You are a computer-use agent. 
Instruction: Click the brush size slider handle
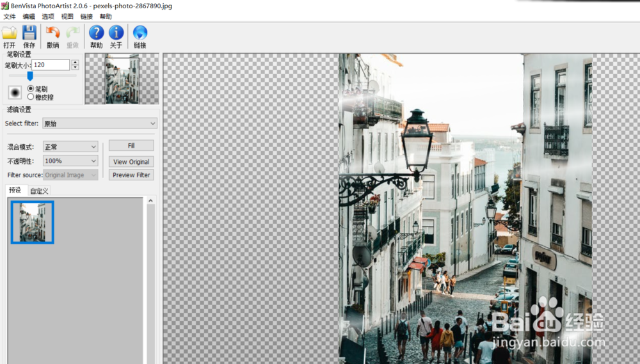pos(30,76)
